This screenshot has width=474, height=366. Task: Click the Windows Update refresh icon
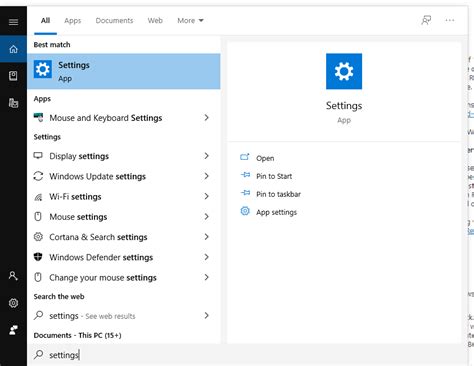(x=38, y=176)
